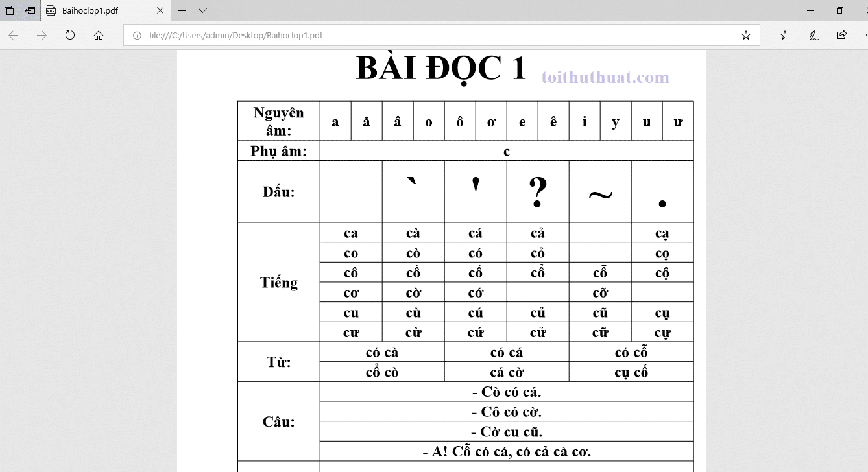Click the syllable 'cả' cell

538,233
